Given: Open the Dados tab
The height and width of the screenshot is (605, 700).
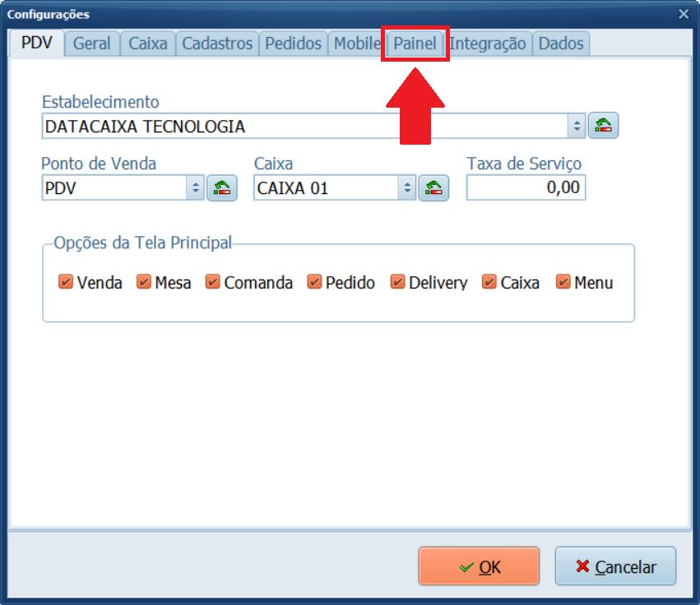Looking at the screenshot, I should click(560, 44).
